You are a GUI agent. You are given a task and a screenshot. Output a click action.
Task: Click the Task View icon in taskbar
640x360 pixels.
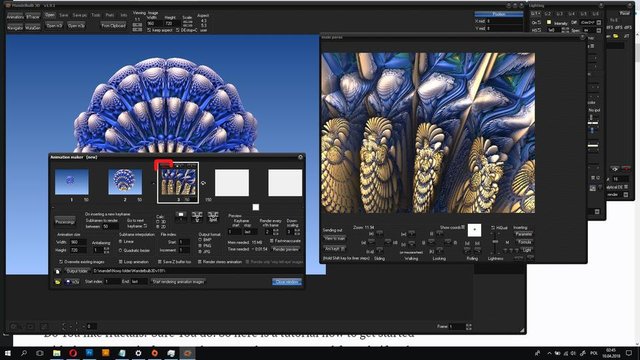40,353
